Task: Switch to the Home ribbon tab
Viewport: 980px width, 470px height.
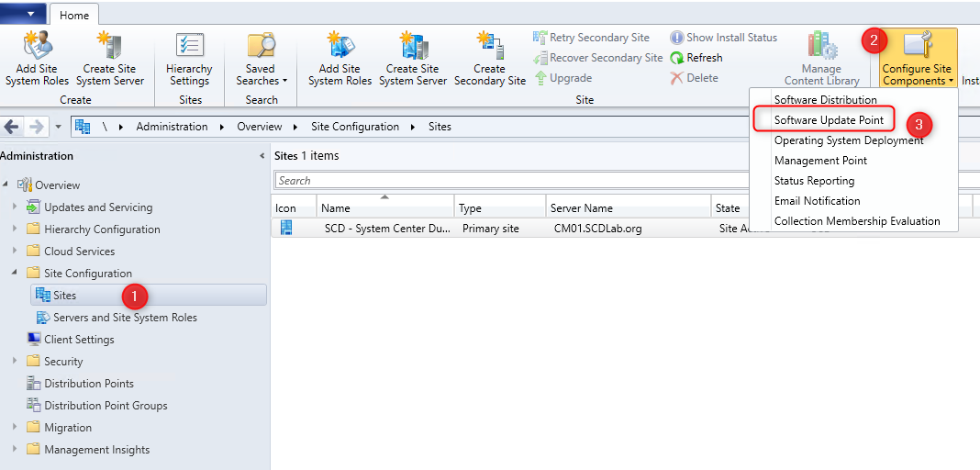Action: [x=74, y=16]
